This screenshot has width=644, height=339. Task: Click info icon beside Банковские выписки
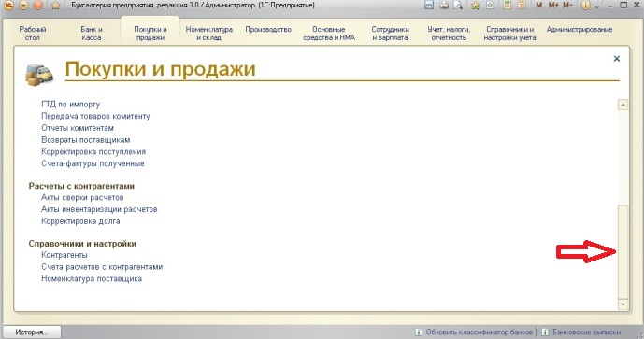click(545, 332)
